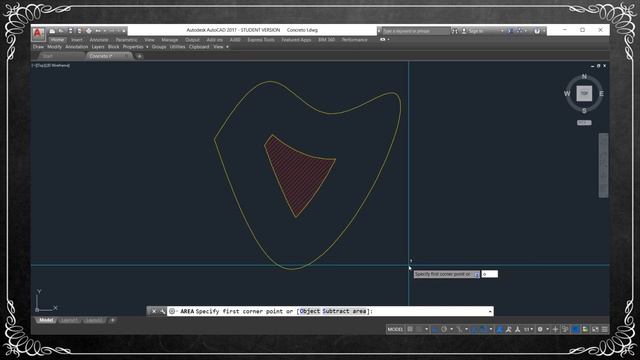Select the Layout1 tab

coord(69,320)
